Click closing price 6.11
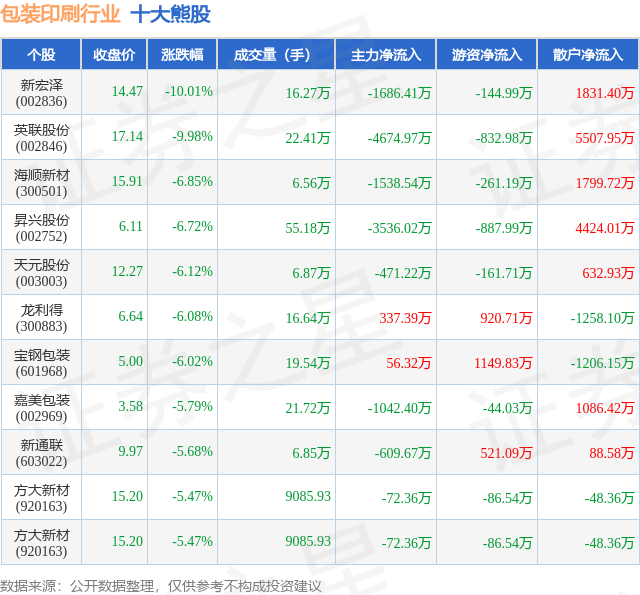Screen dimensions: 640x595 (x=131, y=226)
